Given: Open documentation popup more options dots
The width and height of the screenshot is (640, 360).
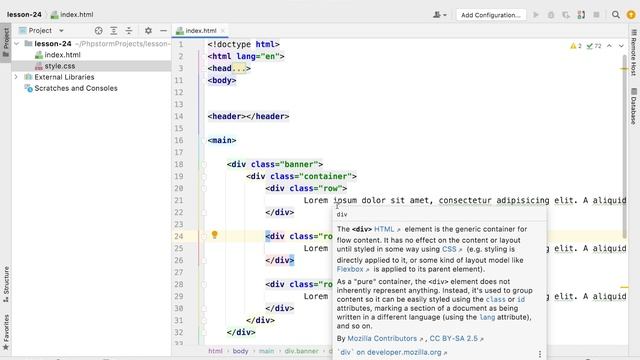Looking at the screenshot, I should coord(540,353).
